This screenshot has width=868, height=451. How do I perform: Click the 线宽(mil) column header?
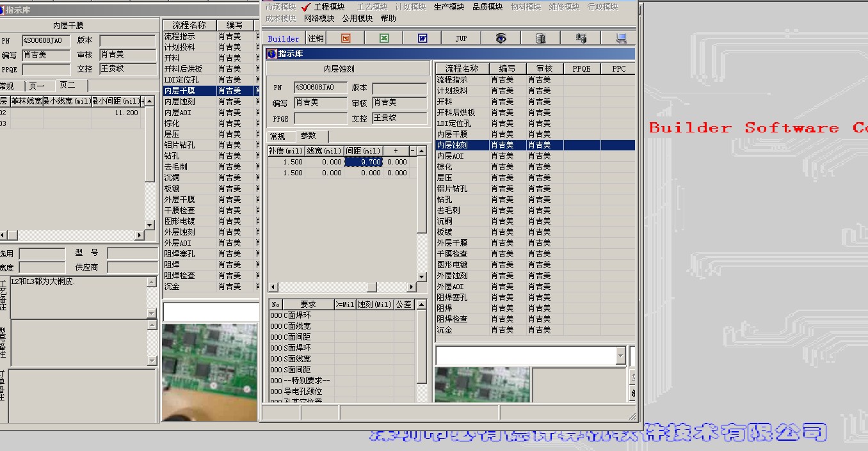click(x=324, y=151)
